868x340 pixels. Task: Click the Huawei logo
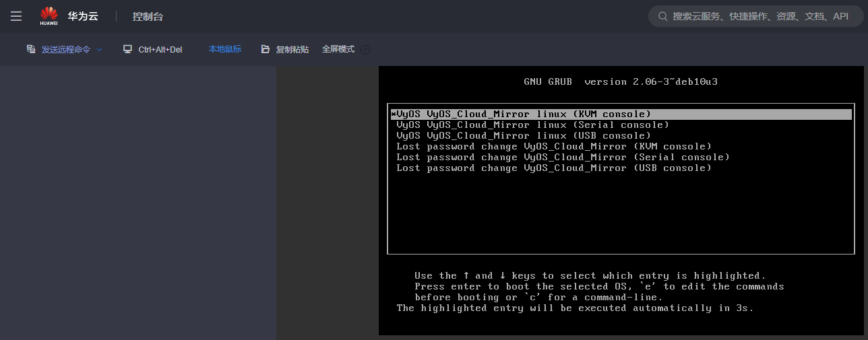coord(49,16)
